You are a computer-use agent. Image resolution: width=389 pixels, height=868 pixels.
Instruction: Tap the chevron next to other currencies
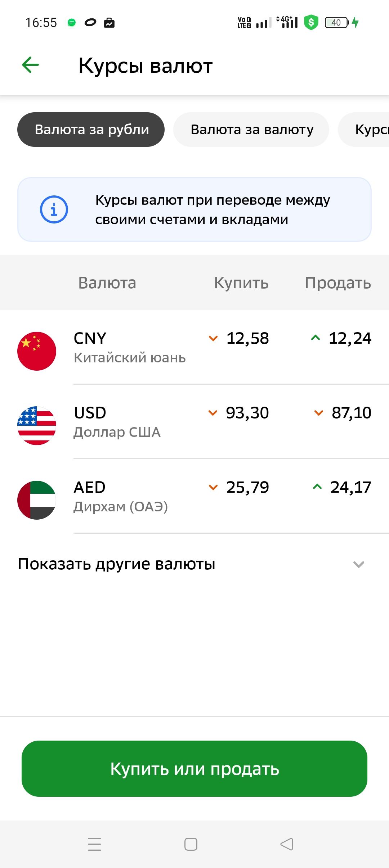[358, 564]
